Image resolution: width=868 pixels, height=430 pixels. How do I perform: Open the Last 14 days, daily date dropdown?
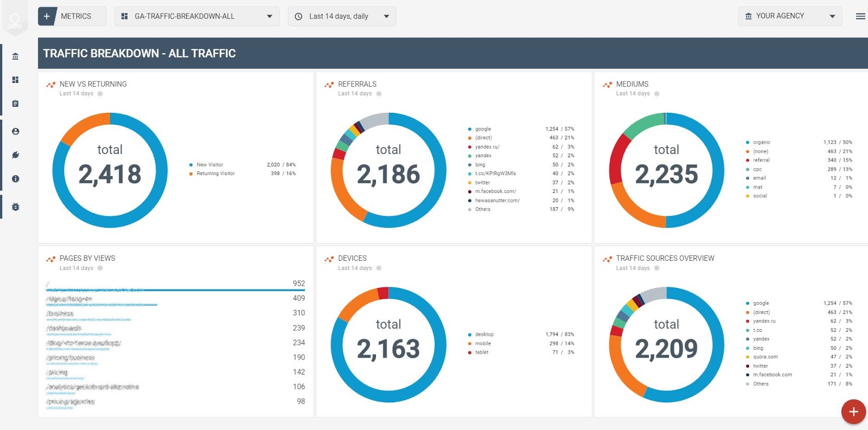pyautogui.click(x=342, y=16)
